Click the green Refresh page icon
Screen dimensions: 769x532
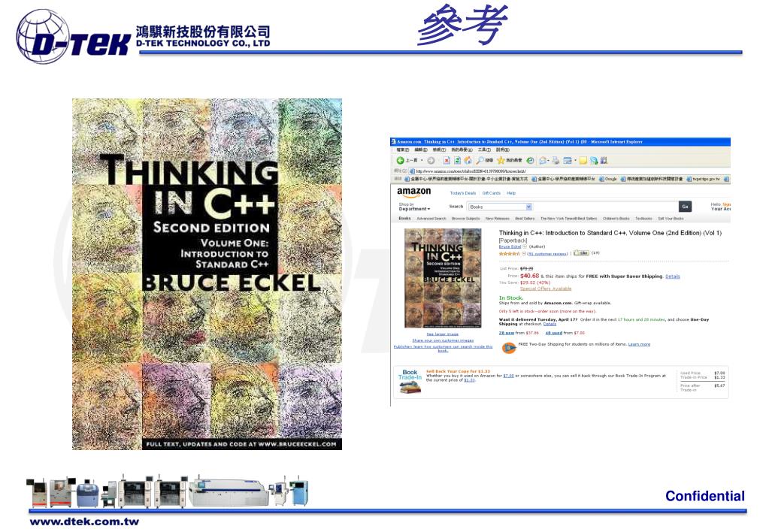click(458, 160)
